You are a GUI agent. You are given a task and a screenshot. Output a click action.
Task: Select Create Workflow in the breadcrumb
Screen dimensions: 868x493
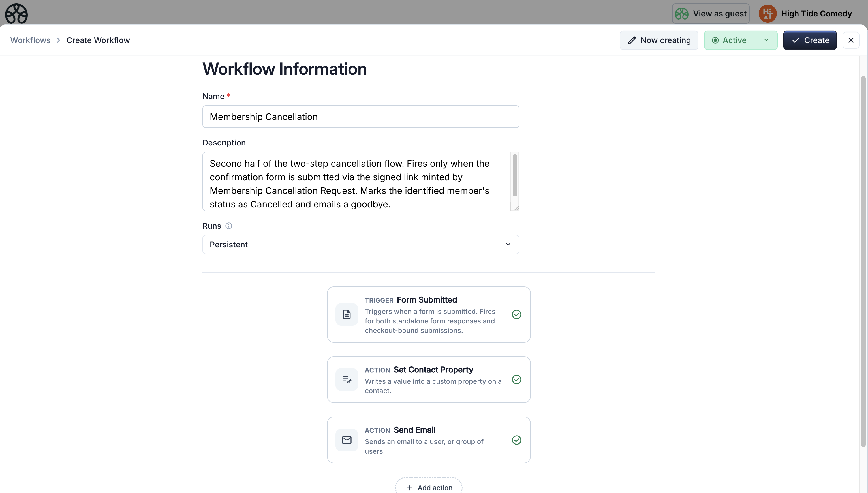(98, 40)
